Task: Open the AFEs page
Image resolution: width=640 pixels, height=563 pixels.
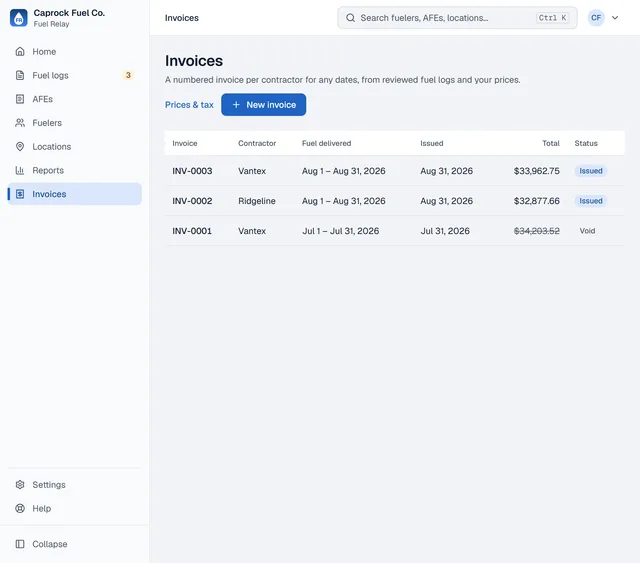Action: pos(74,99)
